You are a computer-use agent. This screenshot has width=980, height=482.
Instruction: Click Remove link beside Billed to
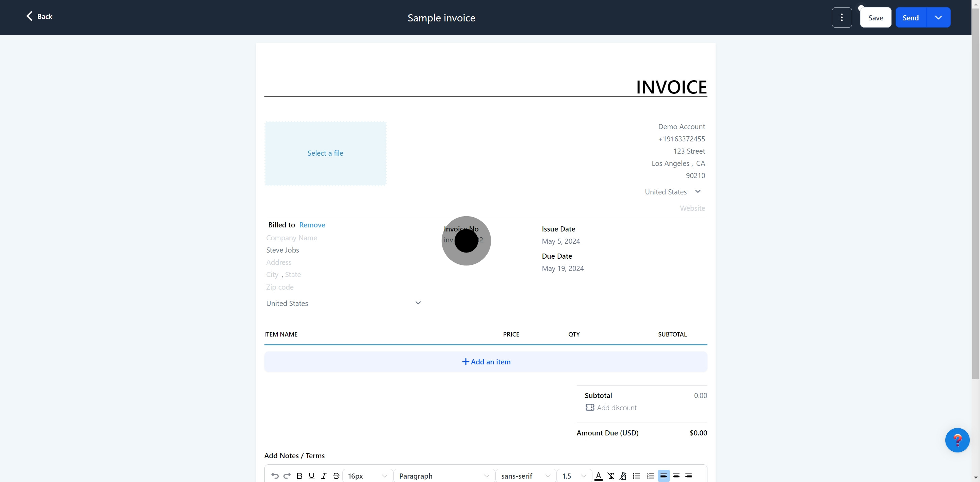coord(312,225)
